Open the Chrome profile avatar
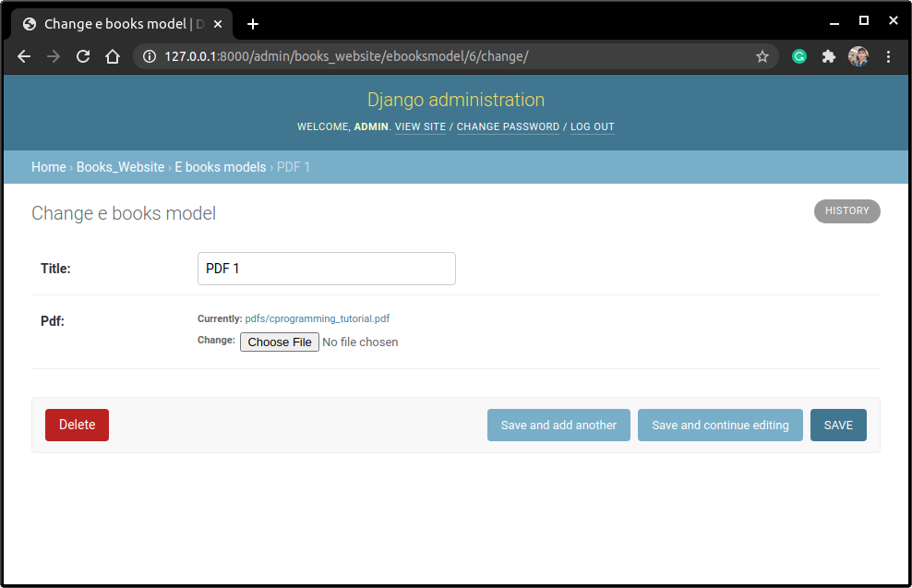This screenshot has height=588, width=912. click(x=858, y=56)
